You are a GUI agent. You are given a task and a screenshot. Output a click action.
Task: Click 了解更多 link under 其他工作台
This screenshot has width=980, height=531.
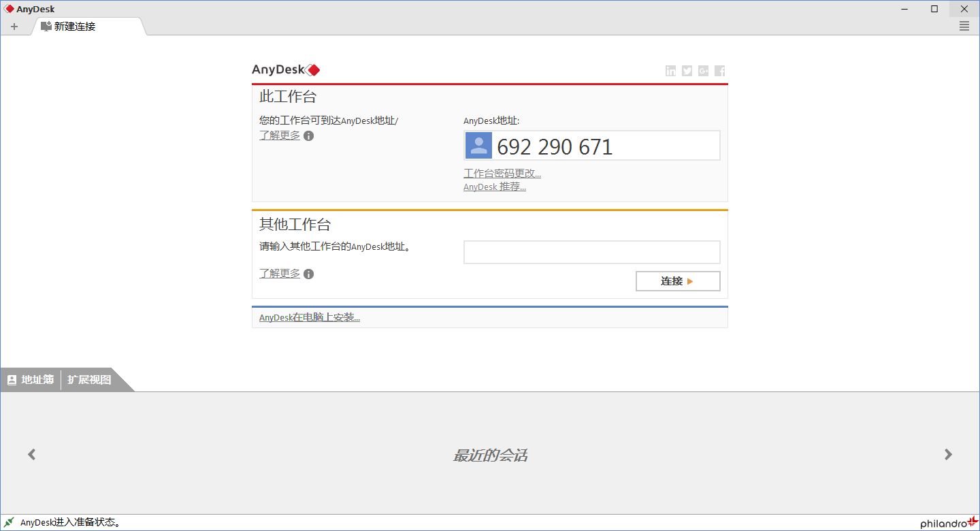pos(280,274)
